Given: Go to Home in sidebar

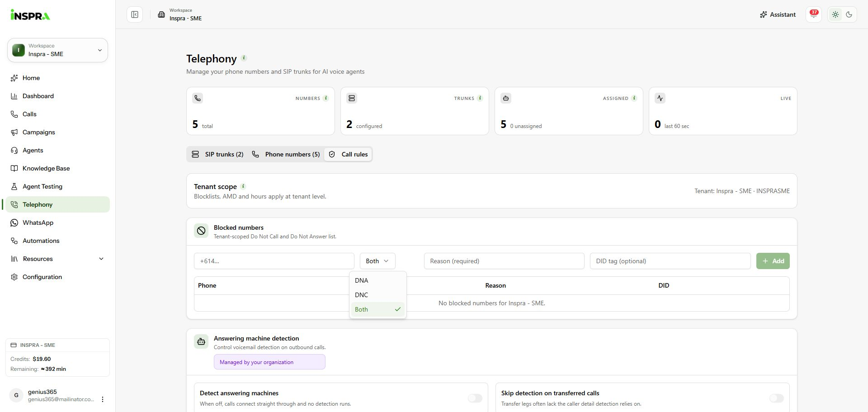Looking at the screenshot, I should coord(57,78).
